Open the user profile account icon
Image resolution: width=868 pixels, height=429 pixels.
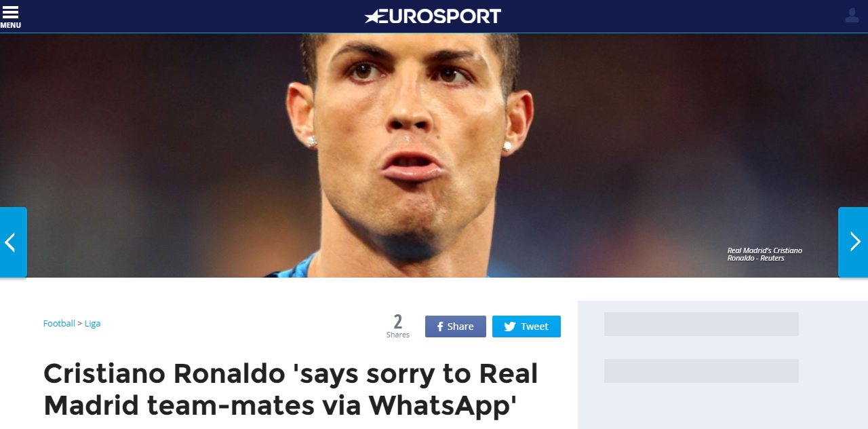point(852,15)
